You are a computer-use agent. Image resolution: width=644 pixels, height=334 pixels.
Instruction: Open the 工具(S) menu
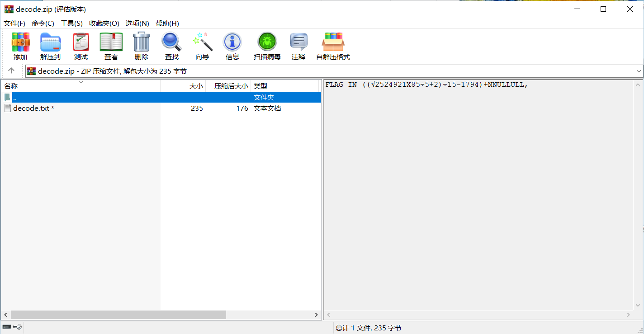pyautogui.click(x=71, y=24)
